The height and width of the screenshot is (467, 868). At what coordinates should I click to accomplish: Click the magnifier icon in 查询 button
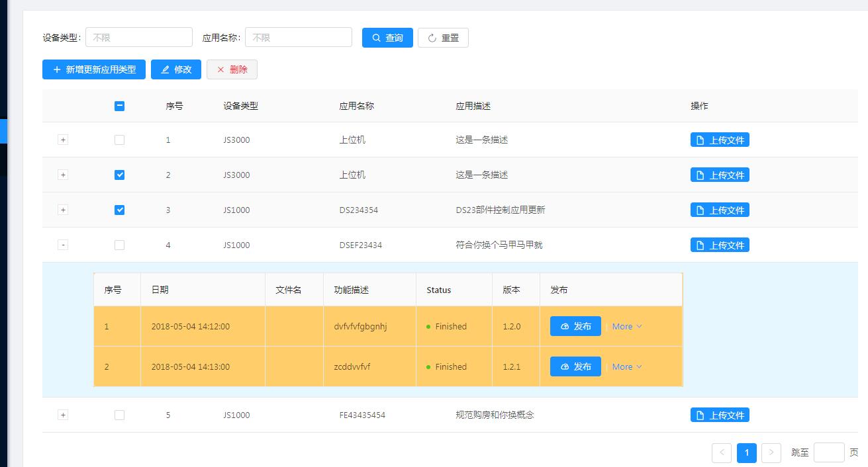point(376,37)
